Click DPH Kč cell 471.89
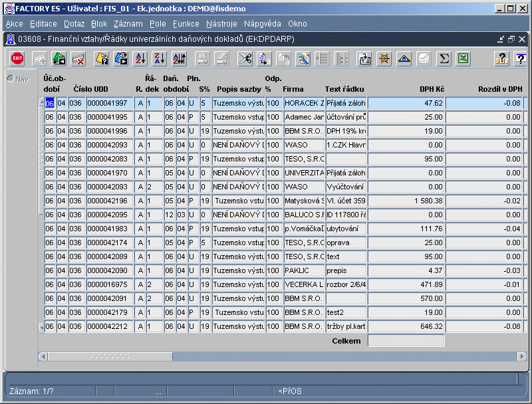Image resolution: width=532 pixels, height=404 pixels. coord(406,284)
